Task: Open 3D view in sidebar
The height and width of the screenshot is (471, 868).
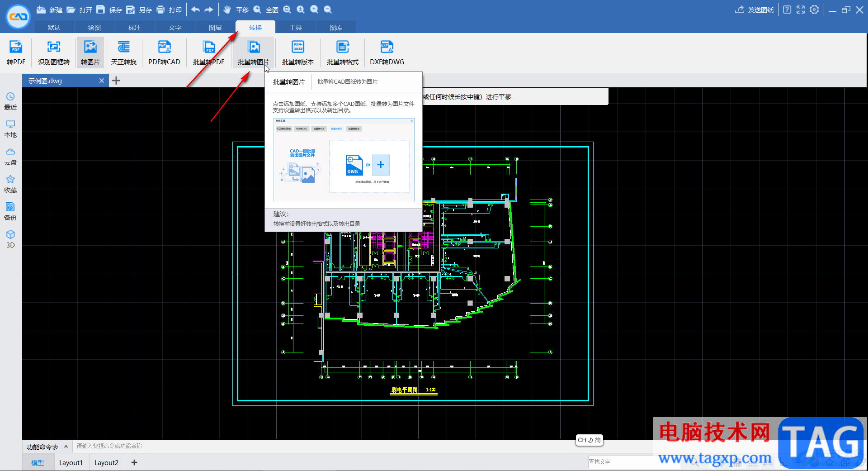Action: point(10,239)
